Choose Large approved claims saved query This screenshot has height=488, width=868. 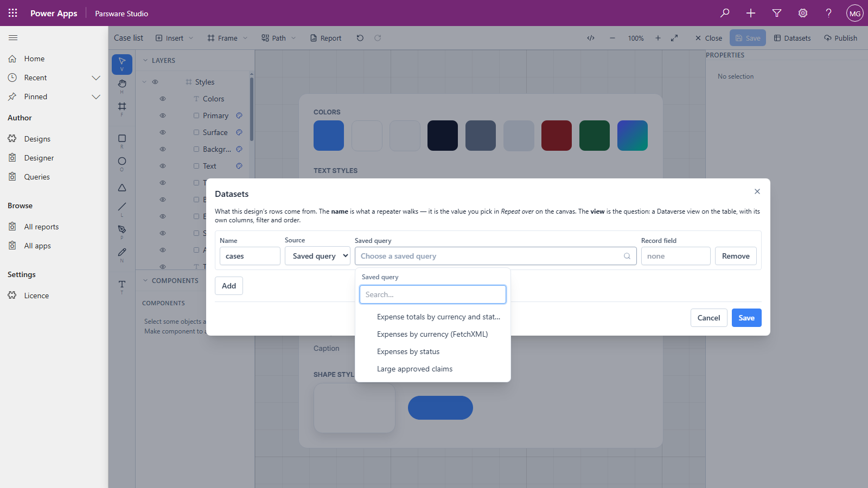pyautogui.click(x=433, y=369)
